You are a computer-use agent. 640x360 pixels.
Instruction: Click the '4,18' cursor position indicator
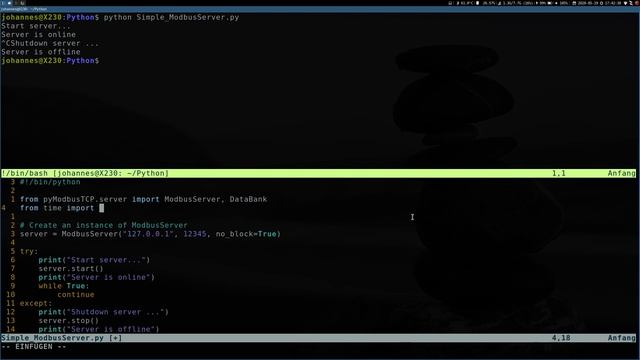(561, 338)
